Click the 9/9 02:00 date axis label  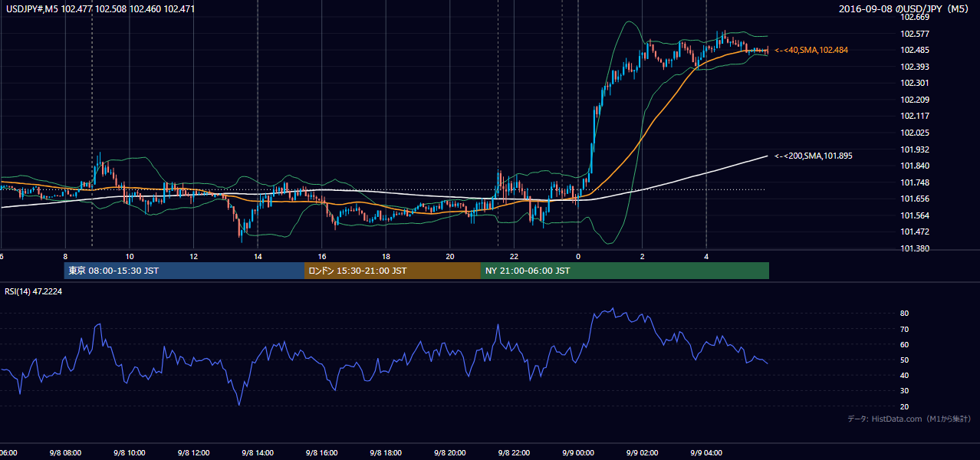coord(643,453)
